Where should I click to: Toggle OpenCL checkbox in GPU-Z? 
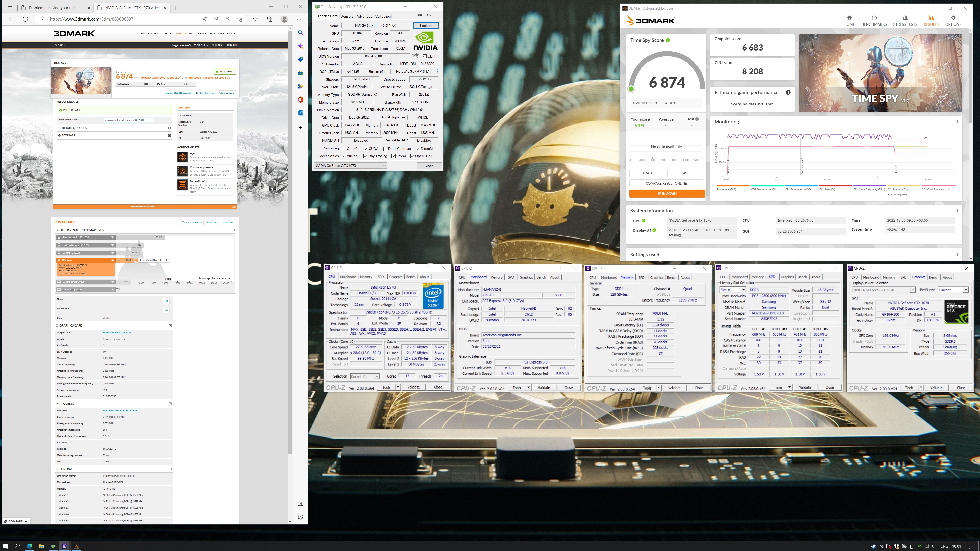(x=344, y=149)
